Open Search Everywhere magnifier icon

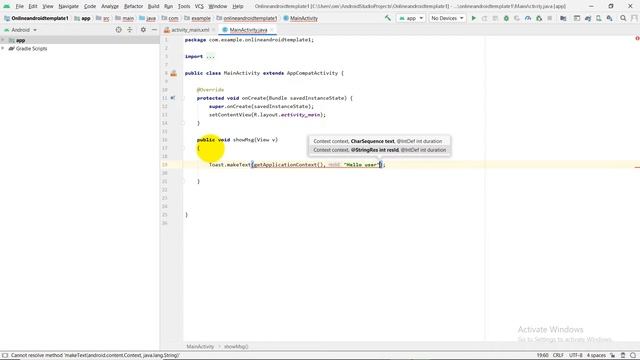623,18
